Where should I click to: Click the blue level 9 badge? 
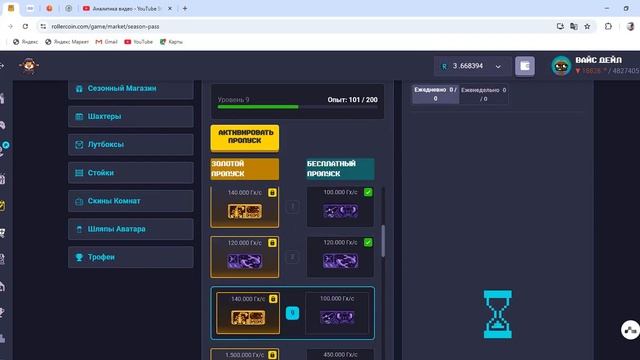point(292,313)
